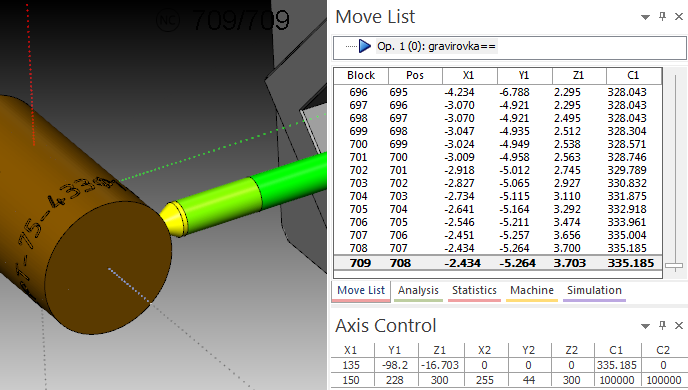The height and width of the screenshot is (390, 688).
Task: Click the Move List vertical slider handle
Action: pyautogui.click(x=674, y=265)
